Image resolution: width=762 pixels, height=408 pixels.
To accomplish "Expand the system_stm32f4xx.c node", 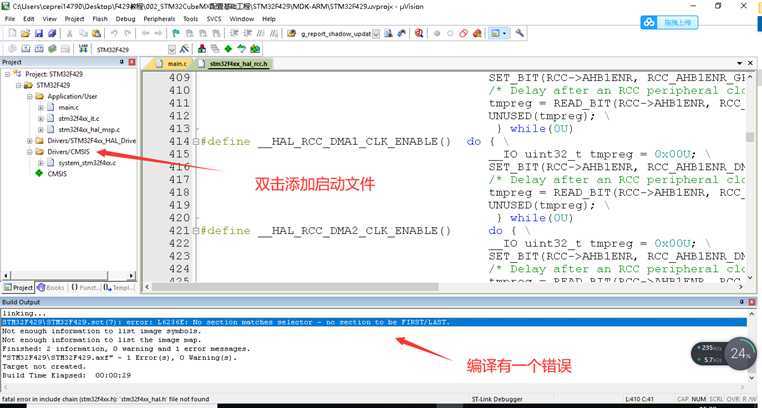I will click(x=41, y=163).
